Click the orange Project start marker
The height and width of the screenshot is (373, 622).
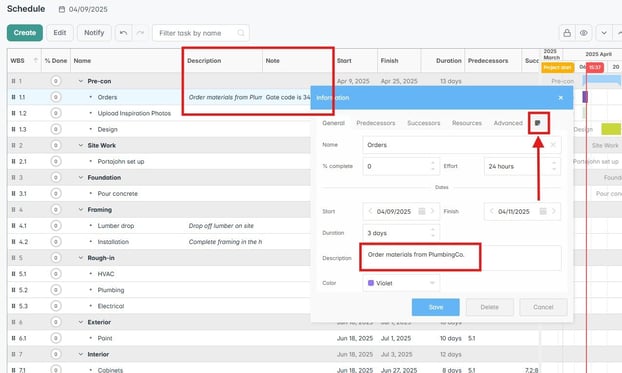(557, 67)
